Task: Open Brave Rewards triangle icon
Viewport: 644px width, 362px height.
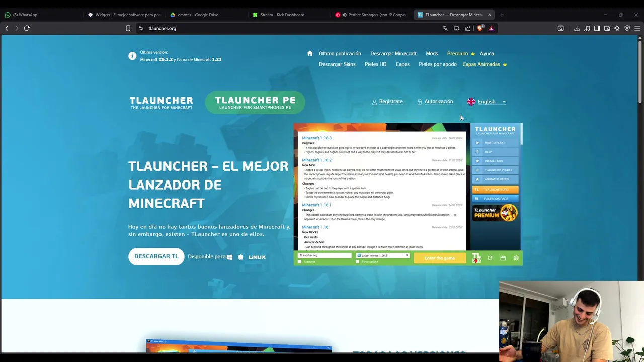Action: [491, 28]
